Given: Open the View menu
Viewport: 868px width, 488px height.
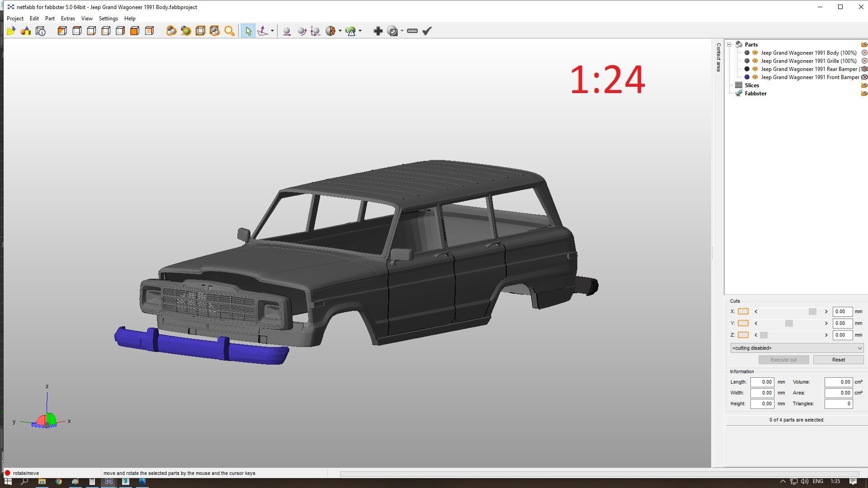Looking at the screenshot, I should [x=87, y=19].
